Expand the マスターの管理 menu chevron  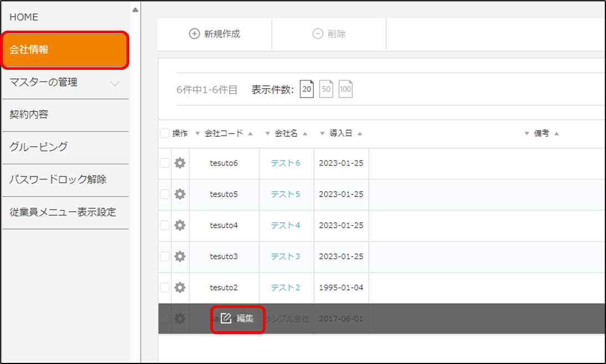pyautogui.click(x=115, y=84)
